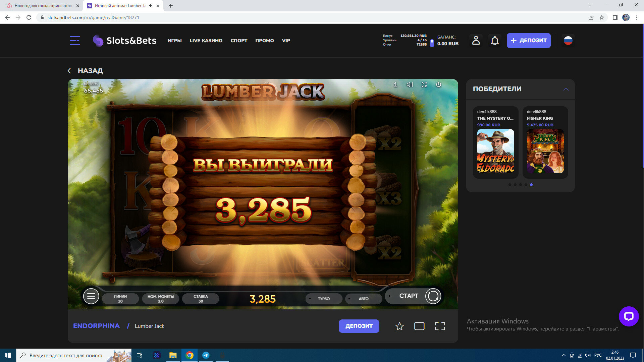The width and height of the screenshot is (644, 362).
Task: Click the game power/exit icon
Action: (x=438, y=84)
